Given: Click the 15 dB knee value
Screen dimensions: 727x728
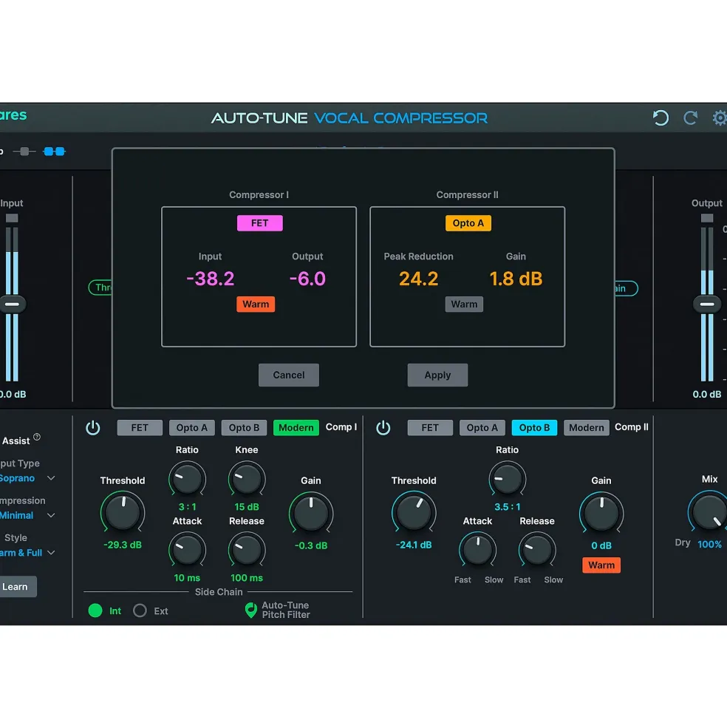Looking at the screenshot, I should click(x=247, y=507).
